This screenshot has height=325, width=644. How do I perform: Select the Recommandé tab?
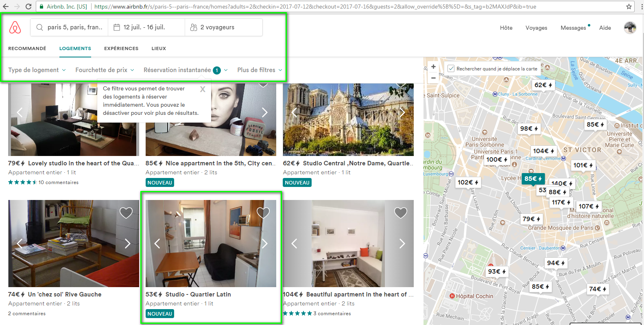point(27,48)
